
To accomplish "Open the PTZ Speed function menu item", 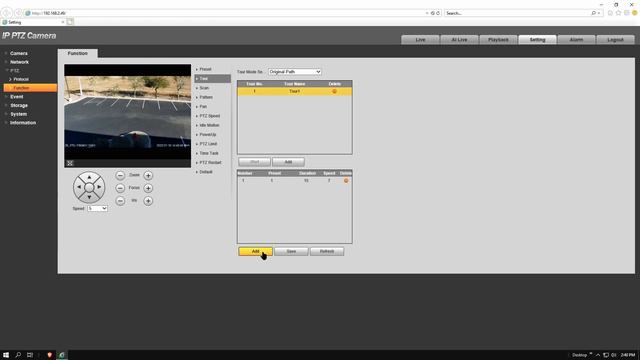I will (210, 116).
